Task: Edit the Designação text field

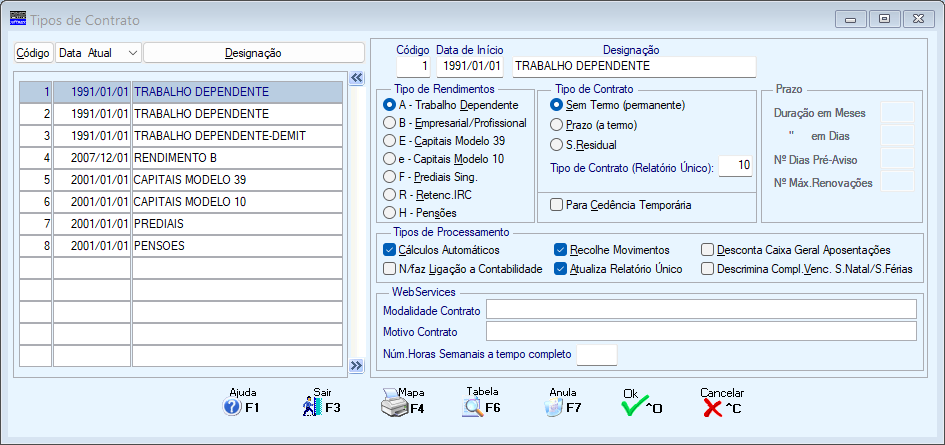Action: coord(634,66)
